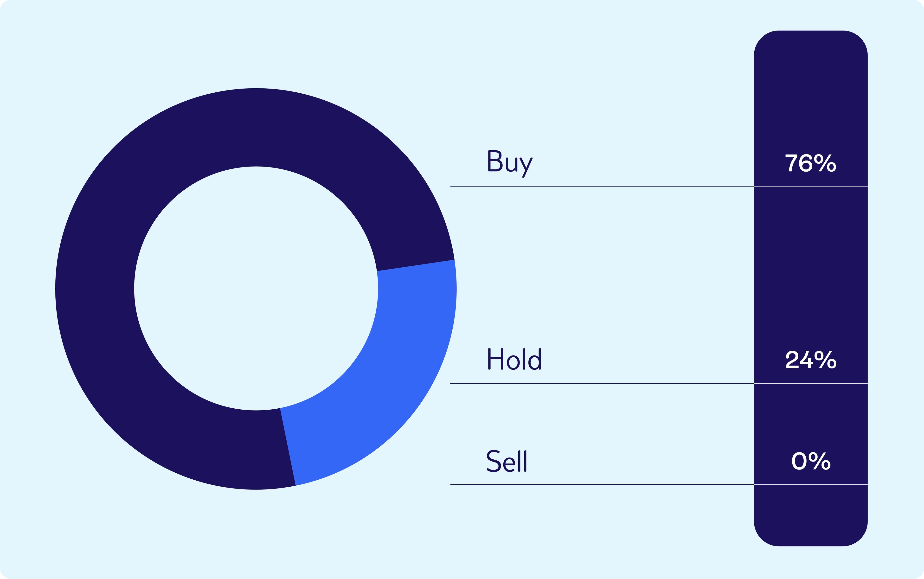924x579 pixels.
Task: Click the left side of the navy donut ring
Action: [95, 289]
